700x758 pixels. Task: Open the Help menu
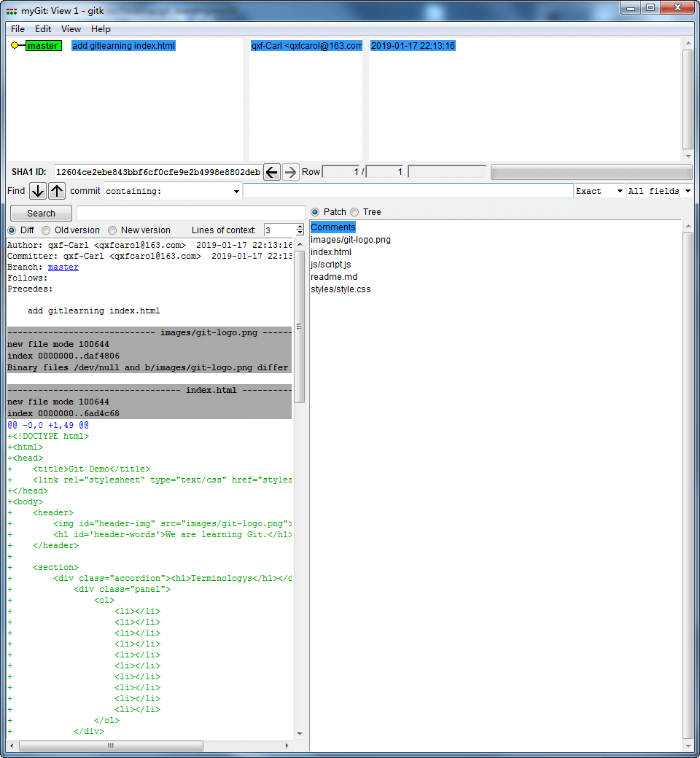101,29
